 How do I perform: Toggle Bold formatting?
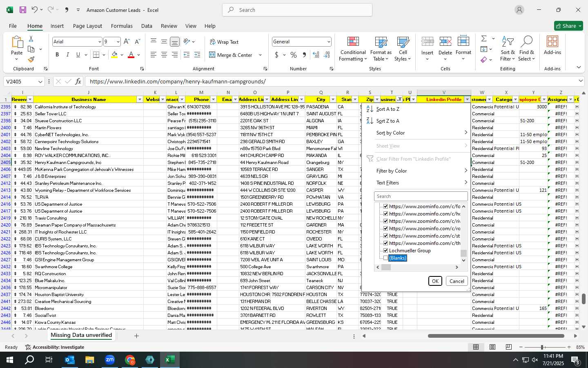click(x=57, y=55)
